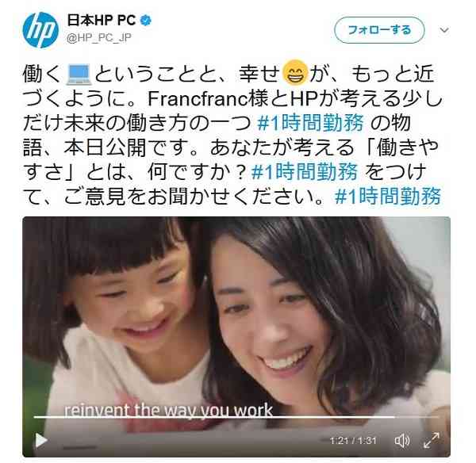This screenshot has width=476, height=463.
Task: Click the blue verified badge
Action: (x=146, y=21)
